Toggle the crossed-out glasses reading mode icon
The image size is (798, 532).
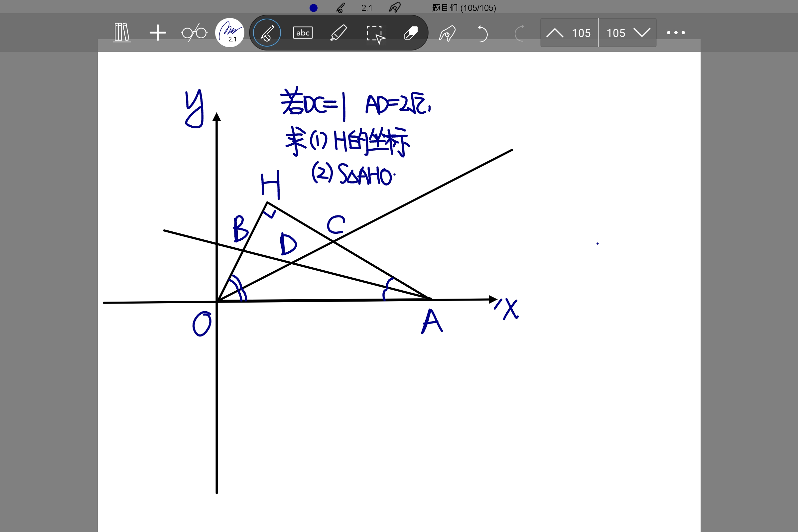point(194,33)
